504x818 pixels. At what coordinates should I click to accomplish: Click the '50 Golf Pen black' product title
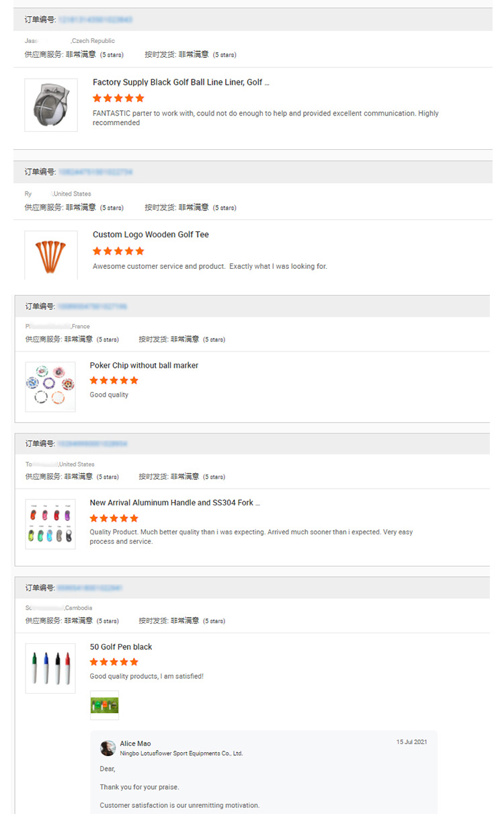pyautogui.click(x=120, y=646)
